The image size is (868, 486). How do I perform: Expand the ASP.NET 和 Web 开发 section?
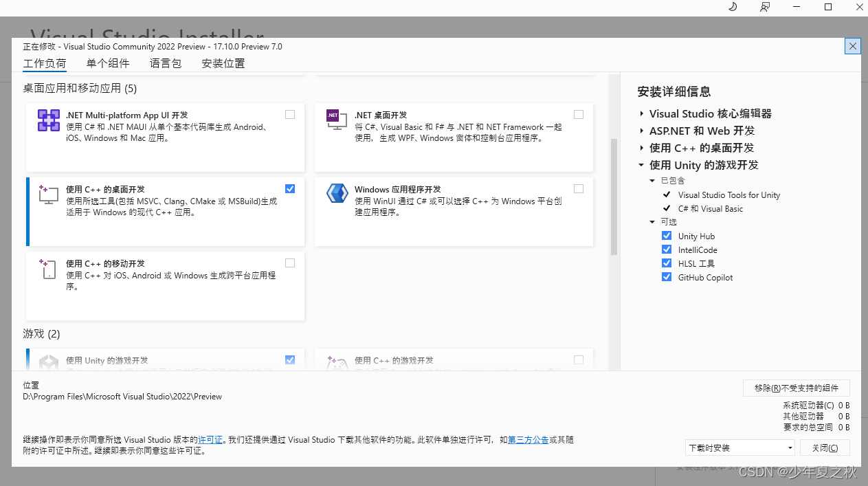pos(641,131)
